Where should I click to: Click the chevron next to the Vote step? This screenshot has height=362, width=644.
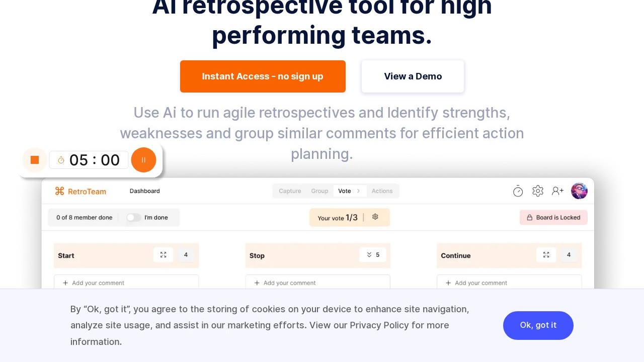click(x=359, y=191)
